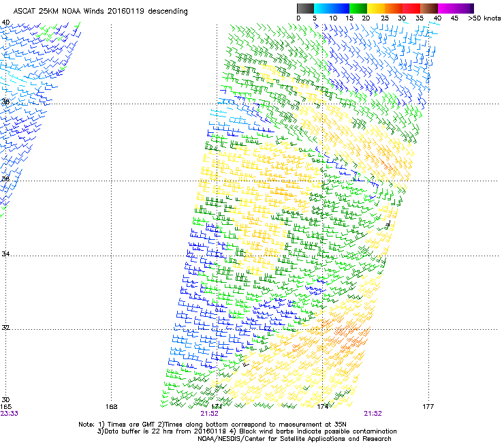Image resolution: width=504 pixels, height=443 pixels.
Task: Click the cyan-blue 5-15 knots legend band
Action: pos(332,8)
